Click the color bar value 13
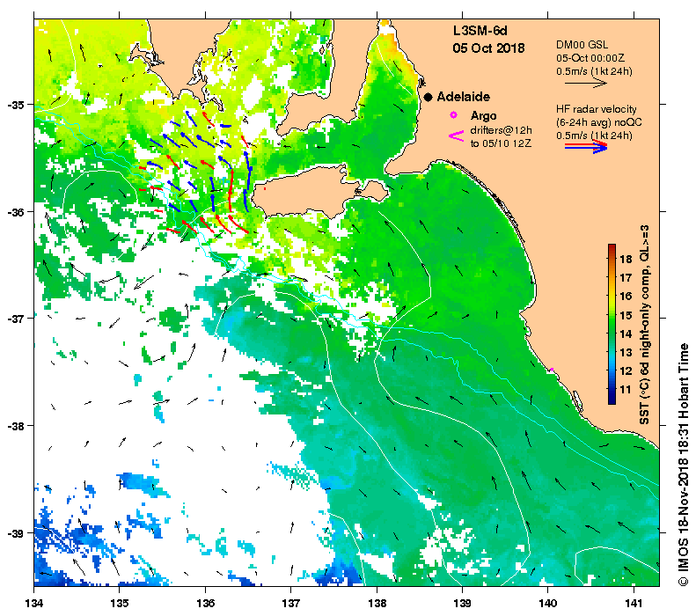Image resolution: width=696 pixels, height=616 pixels. pyautogui.click(x=626, y=352)
